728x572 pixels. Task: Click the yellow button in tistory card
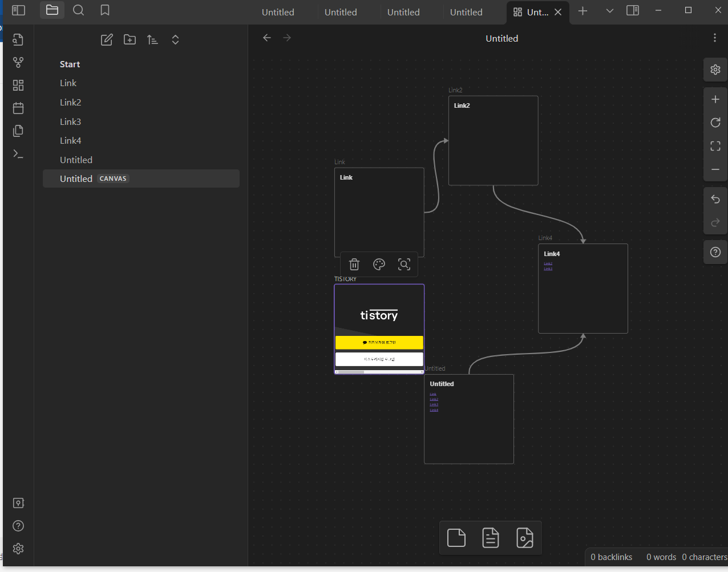379,342
